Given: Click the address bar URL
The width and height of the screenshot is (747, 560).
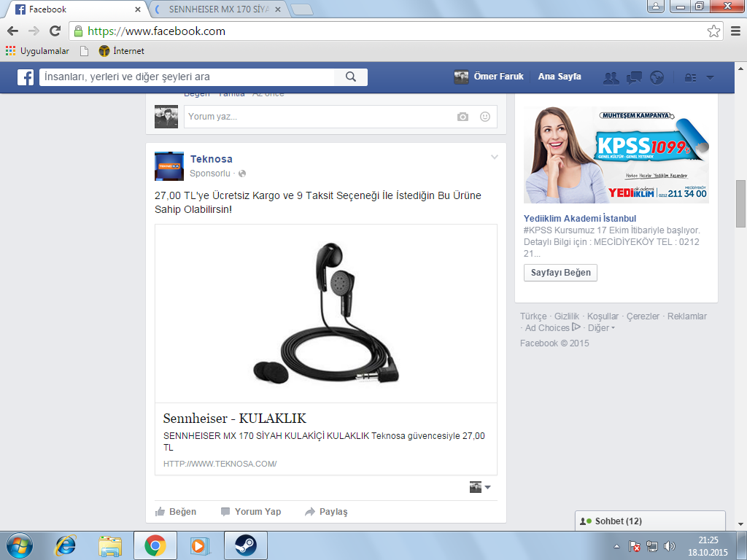Looking at the screenshot, I should [156, 31].
